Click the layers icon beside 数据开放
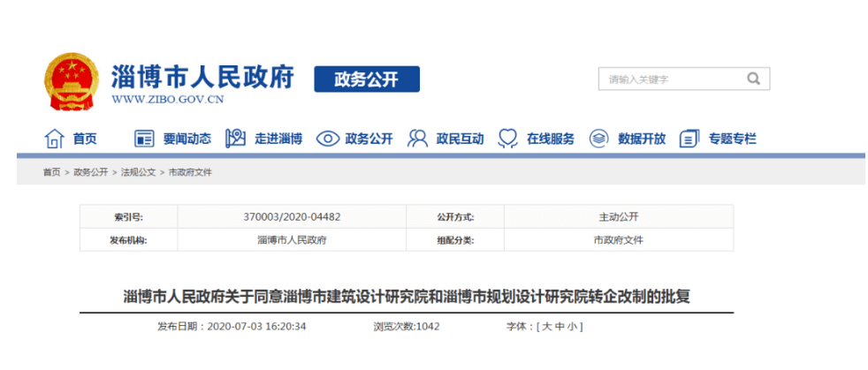 coord(599,139)
